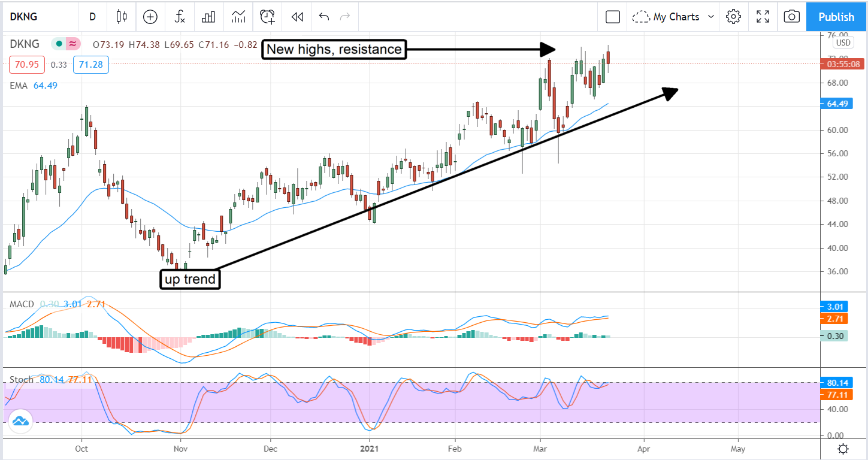Open the Indicators fx menu
This screenshot has height=460, width=868.
pos(180,17)
